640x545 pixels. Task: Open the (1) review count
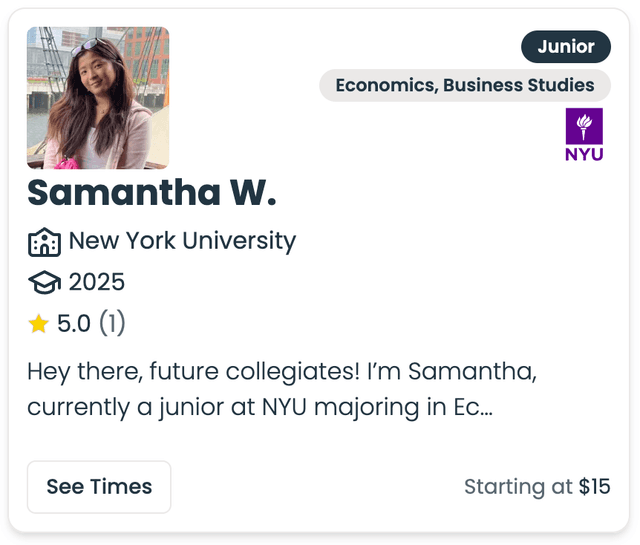(x=112, y=323)
